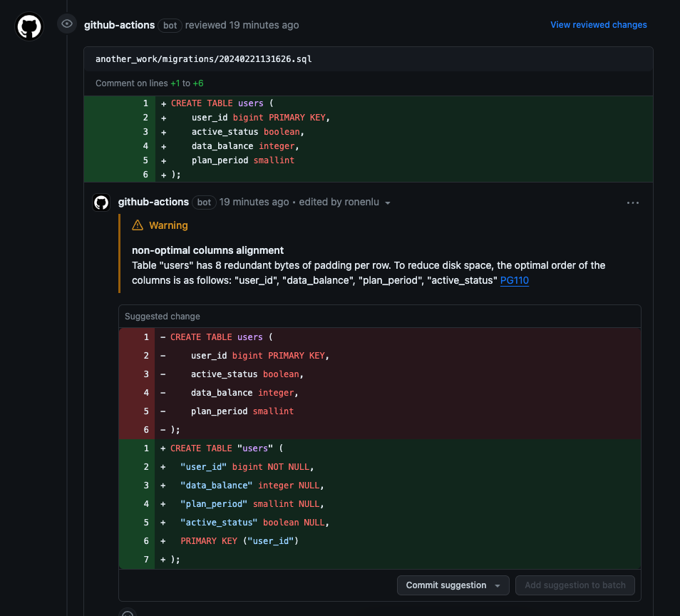Click the bot badge inside the comment
Image resolution: width=680 pixels, height=616 pixels.
[x=204, y=202]
